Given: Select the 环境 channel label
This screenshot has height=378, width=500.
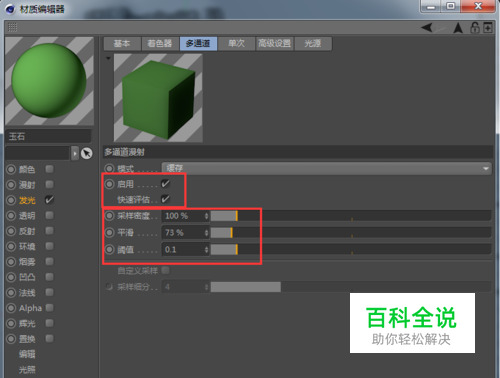Looking at the screenshot, I should pos(27,246).
